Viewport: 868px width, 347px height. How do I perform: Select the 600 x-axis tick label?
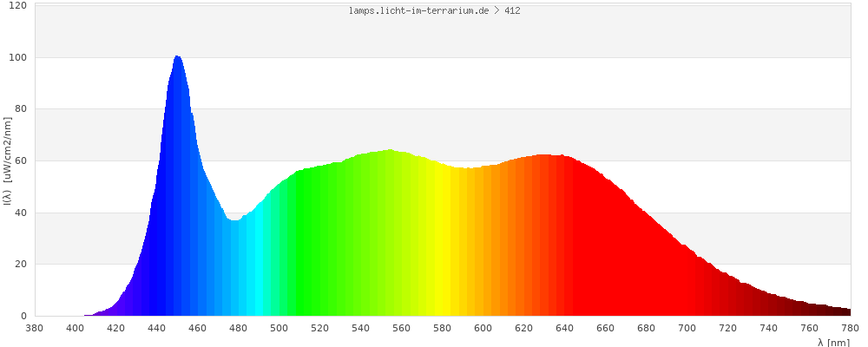(483, 328)
